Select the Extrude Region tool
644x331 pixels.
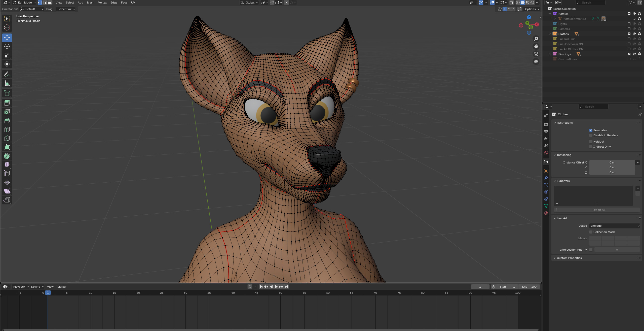(x=7, y=103)
